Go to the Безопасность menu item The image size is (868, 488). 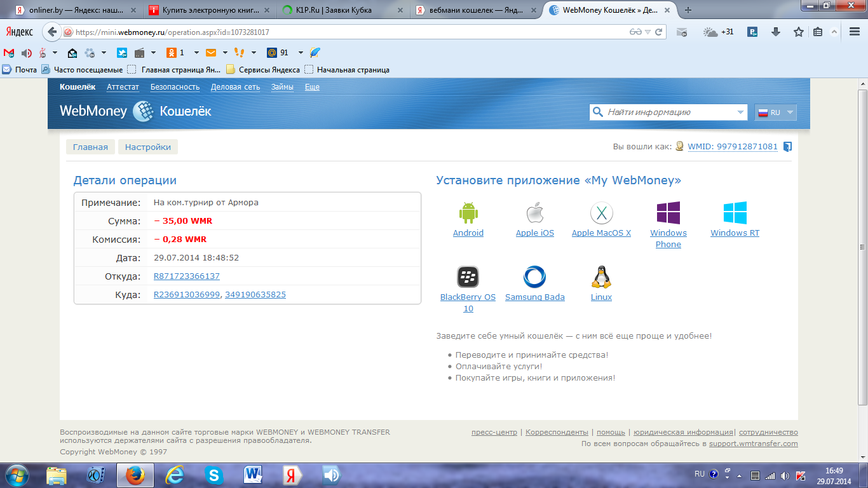click(175, 87)
